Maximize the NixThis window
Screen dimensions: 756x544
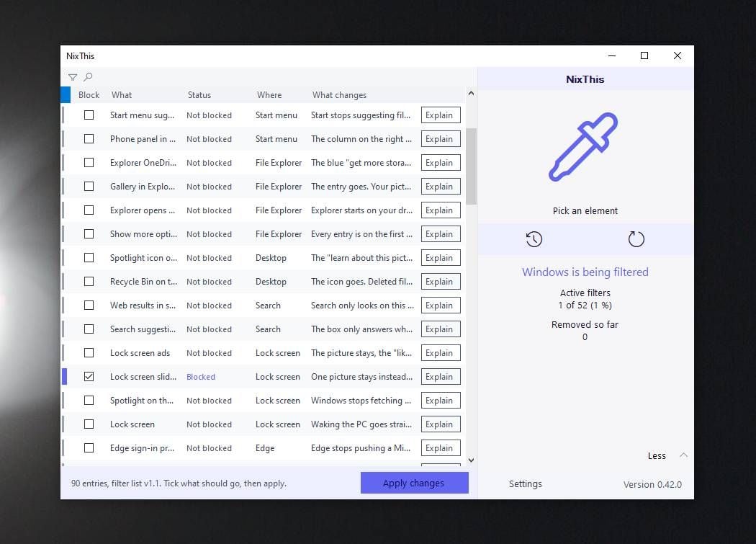pyautogui.click(x=644, y=55)
